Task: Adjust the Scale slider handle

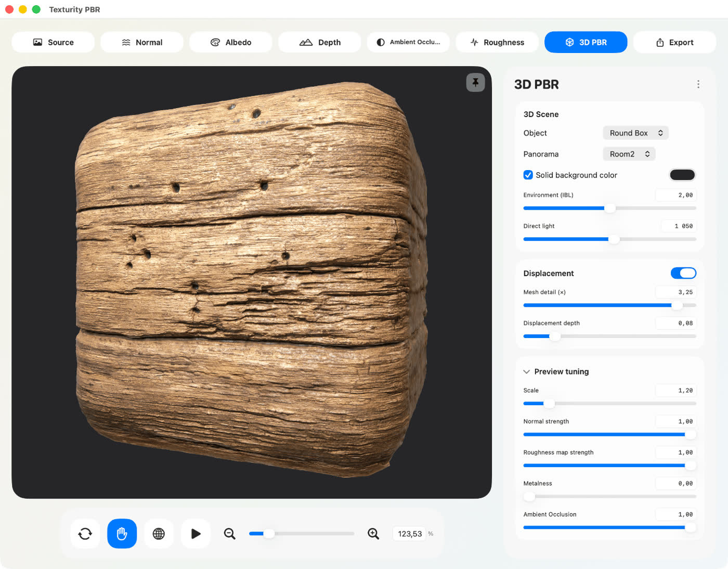Action: tap(549, 403)
